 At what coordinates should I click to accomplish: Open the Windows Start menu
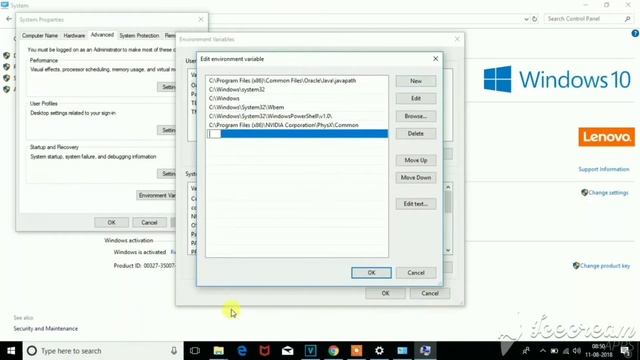[11, 351]
